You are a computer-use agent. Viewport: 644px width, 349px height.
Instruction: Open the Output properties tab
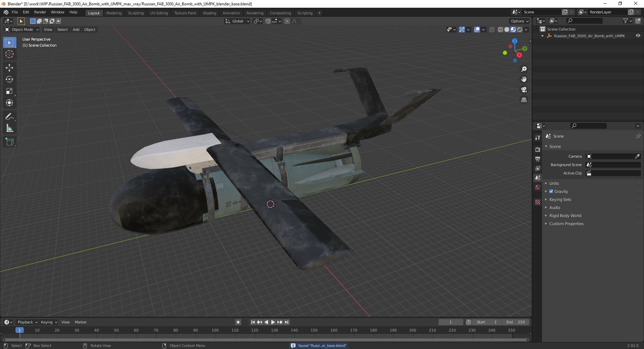coord(538,159)
